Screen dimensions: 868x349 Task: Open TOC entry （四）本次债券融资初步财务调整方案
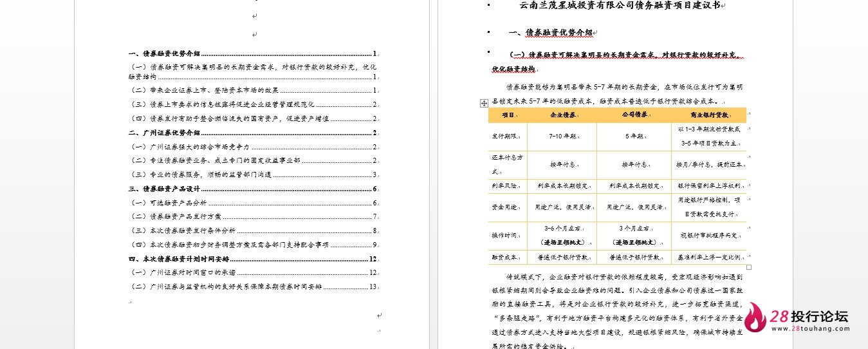(x=253, y=245)
